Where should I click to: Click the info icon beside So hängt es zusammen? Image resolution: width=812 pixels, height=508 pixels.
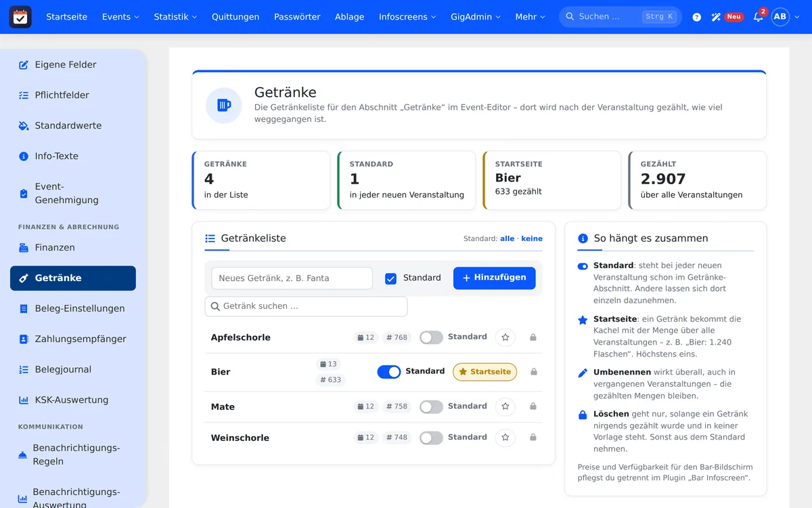click(583, 238)
